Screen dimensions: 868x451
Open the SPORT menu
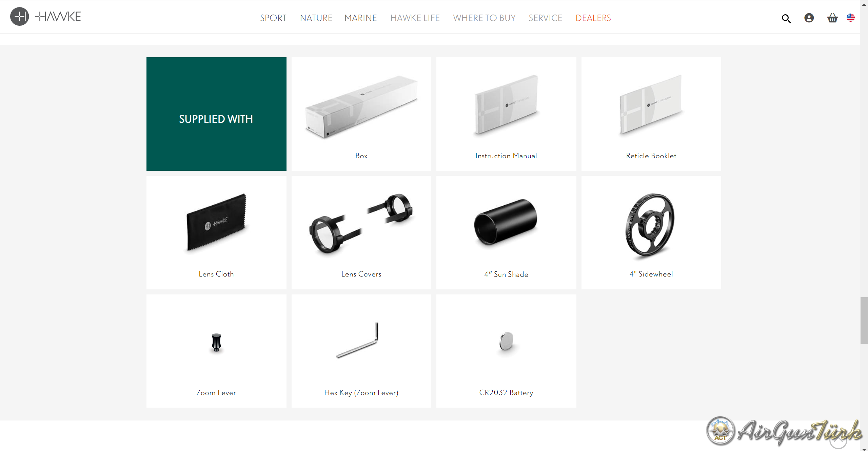pos(273,18)
